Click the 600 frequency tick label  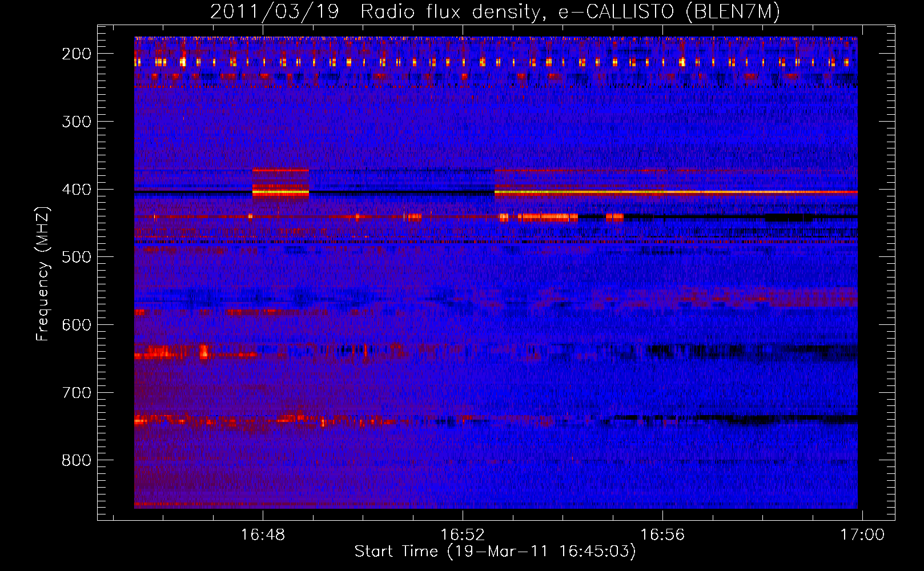[x=77, y=325]
